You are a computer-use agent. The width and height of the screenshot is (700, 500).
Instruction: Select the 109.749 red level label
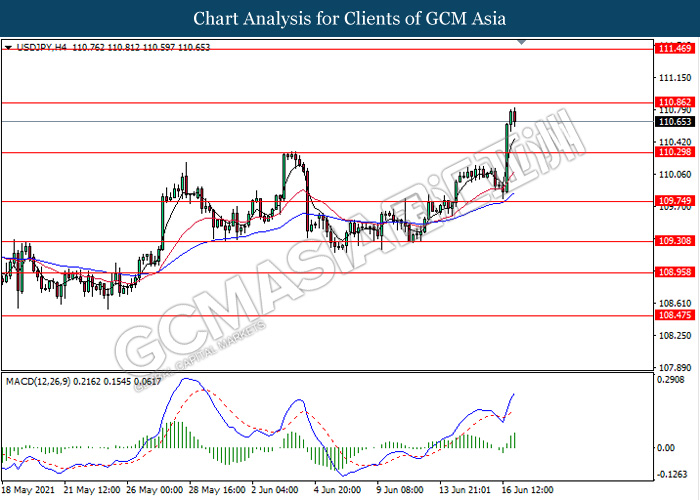(x=675, y=201)
